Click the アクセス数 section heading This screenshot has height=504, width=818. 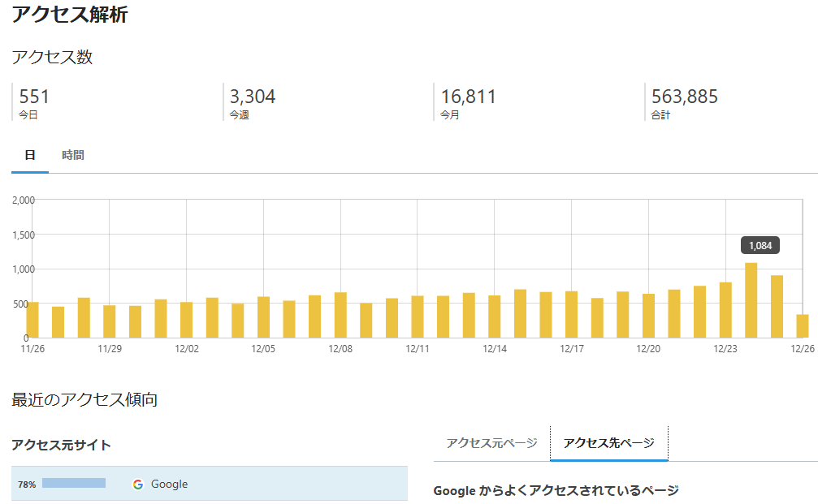pos(52,57)
